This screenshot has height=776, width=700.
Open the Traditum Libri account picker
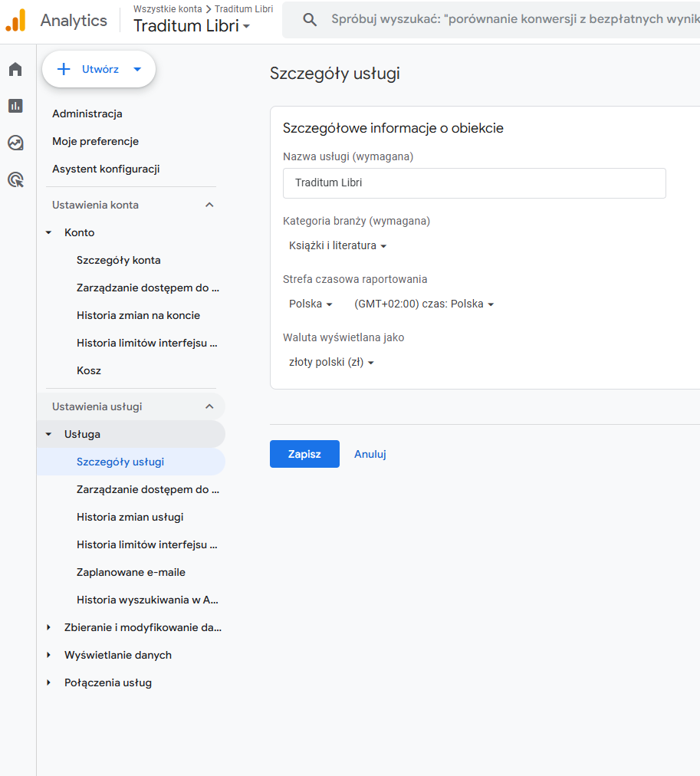pos(192,26)
